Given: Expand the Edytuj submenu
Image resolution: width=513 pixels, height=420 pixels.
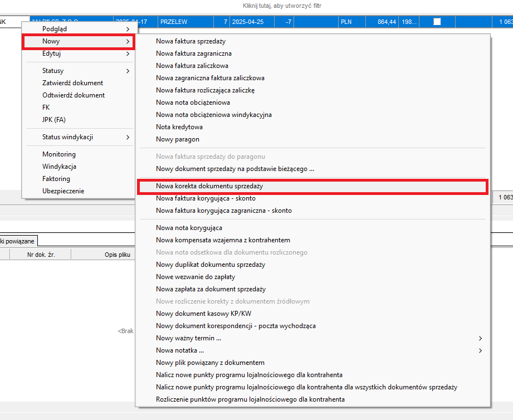Looking at the screenshot, I should coord(78,54).
